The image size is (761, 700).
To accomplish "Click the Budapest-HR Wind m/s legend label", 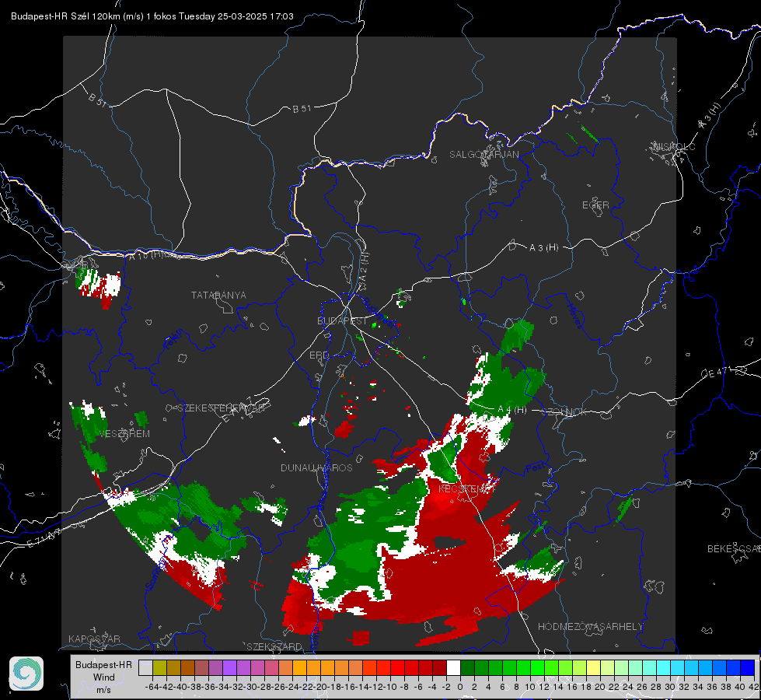I will click(x=103, y=677).
